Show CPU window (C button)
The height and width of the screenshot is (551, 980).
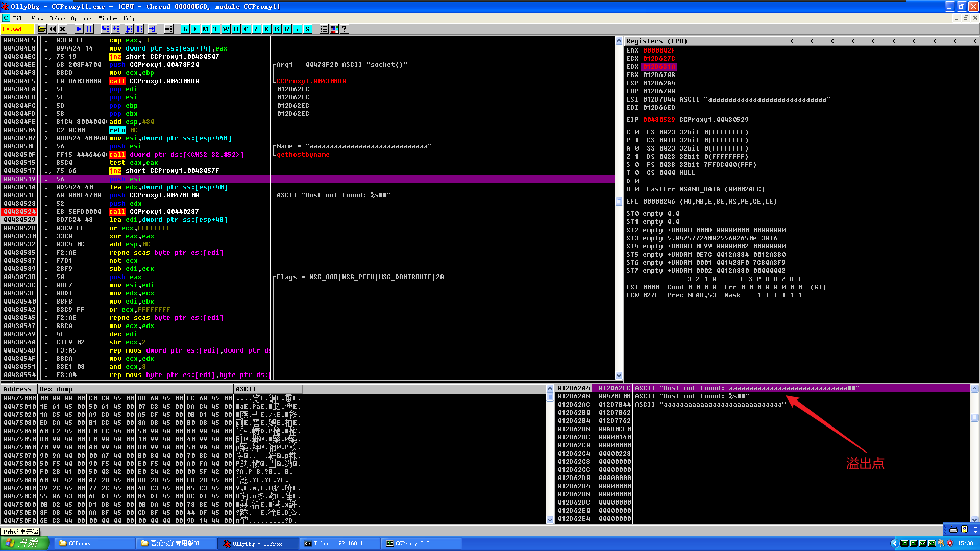(246, 29)
